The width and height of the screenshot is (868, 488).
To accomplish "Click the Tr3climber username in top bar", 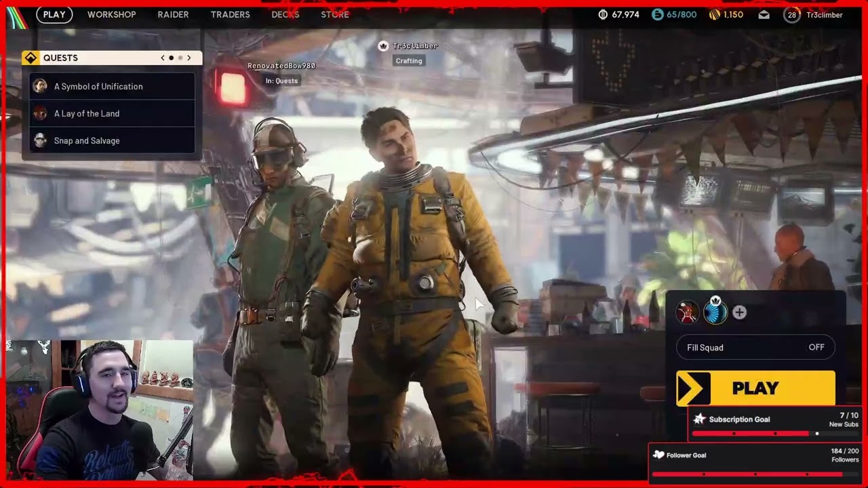I will point(825,15).
